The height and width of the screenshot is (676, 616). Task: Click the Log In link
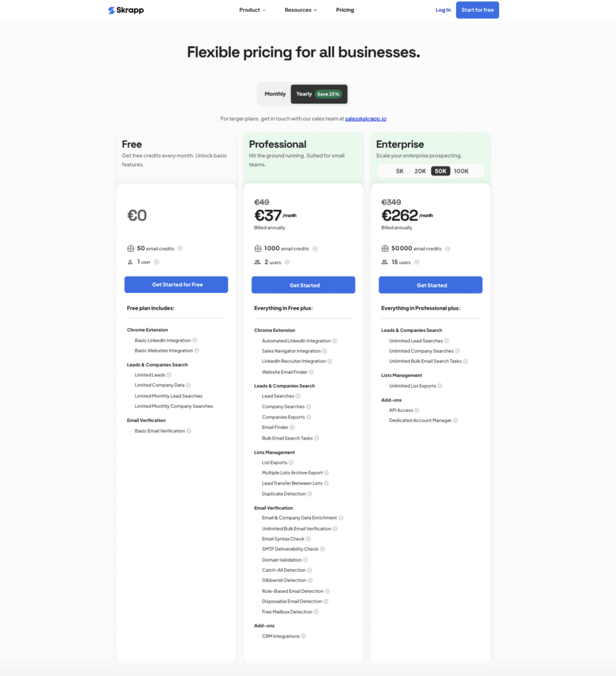(443, 10)
